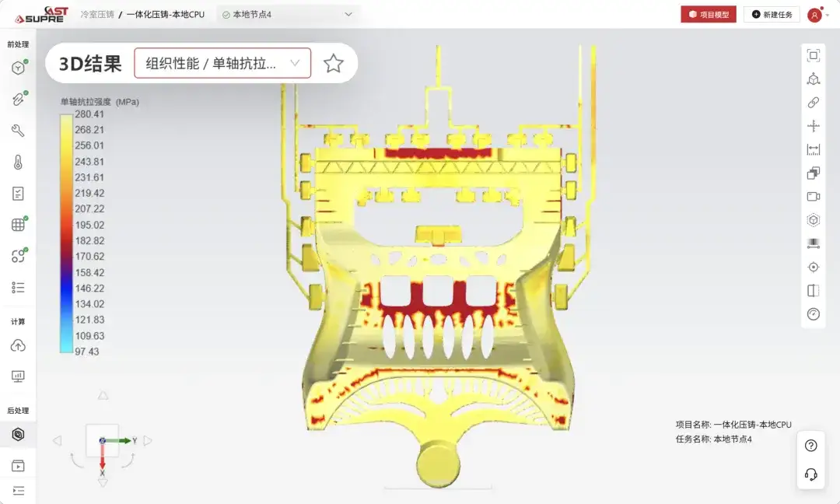Open the 本地节点4 node dropdown
Screen dimensions: 840x504
[288, 15]
